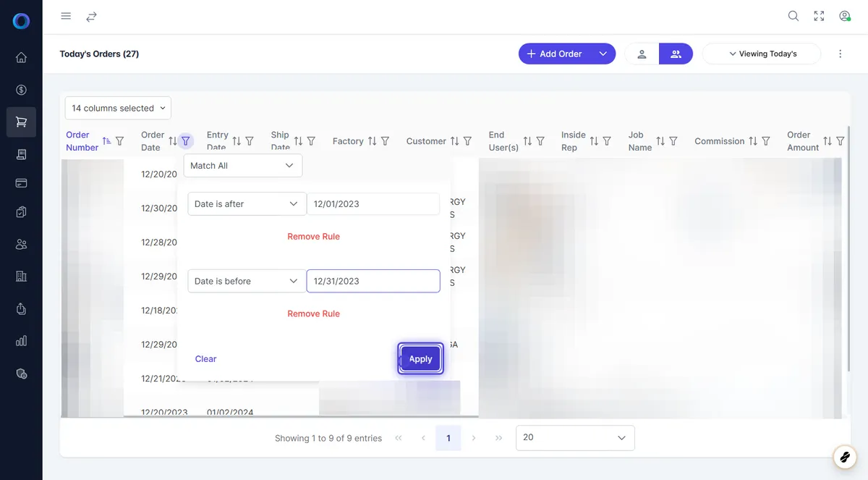The image size is (868, 480).
Task: Sort by Order Amount column arrows
Action: tap(827, 141)
